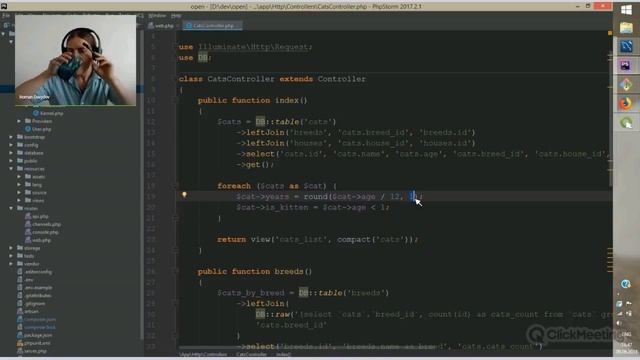Expand the config folder
Screen dimensions: 640x360
coord(11,145)
